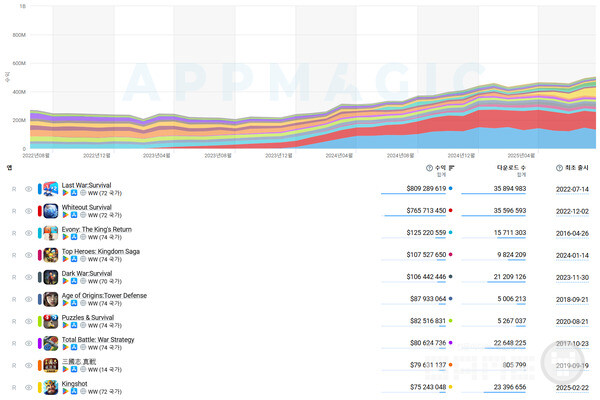Click the Last War:Survival app icon
The width and height of the screenshot is (600, 400).
click(50, 188)
